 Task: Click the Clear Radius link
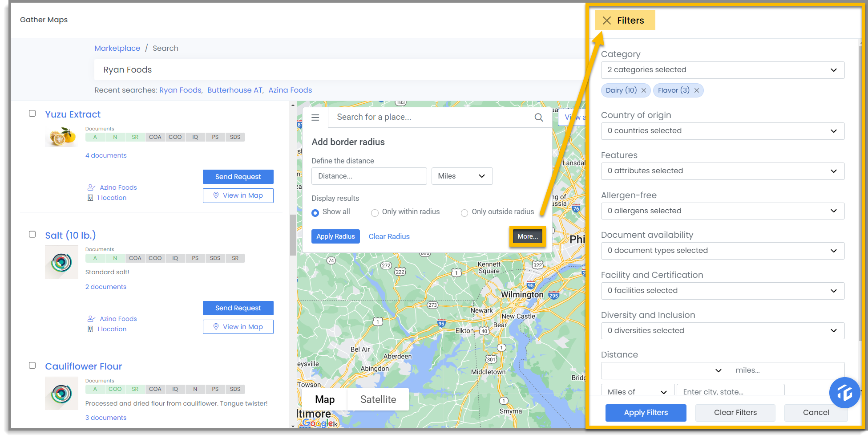[389, 236]
